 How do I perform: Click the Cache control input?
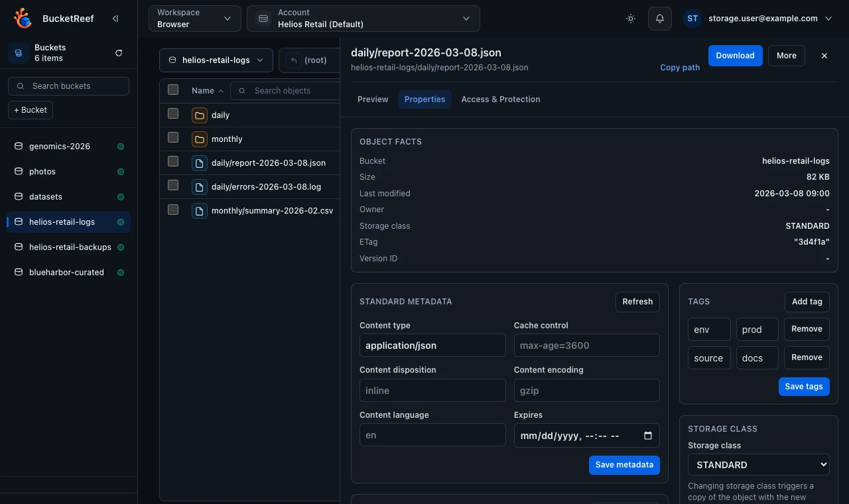587,346
